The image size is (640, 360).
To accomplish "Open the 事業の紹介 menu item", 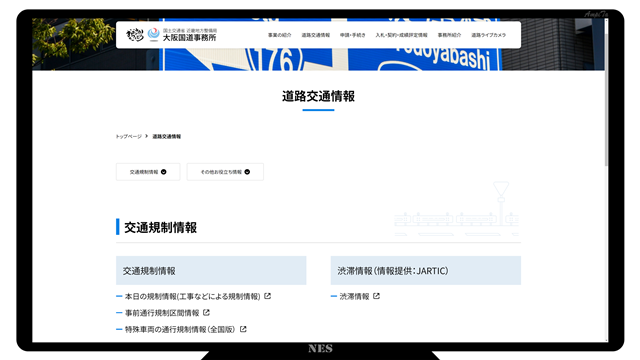I will (280, 35).
